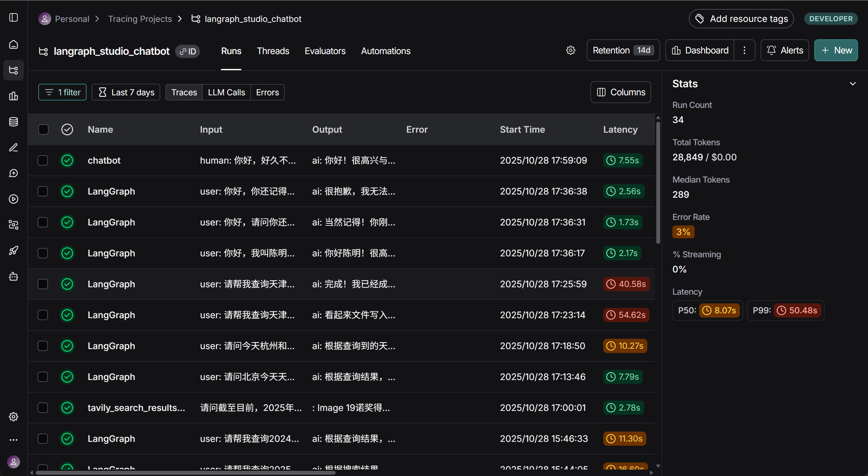Open the datasets database sidebar icon

pyautogui.click(x=14, y=122)
